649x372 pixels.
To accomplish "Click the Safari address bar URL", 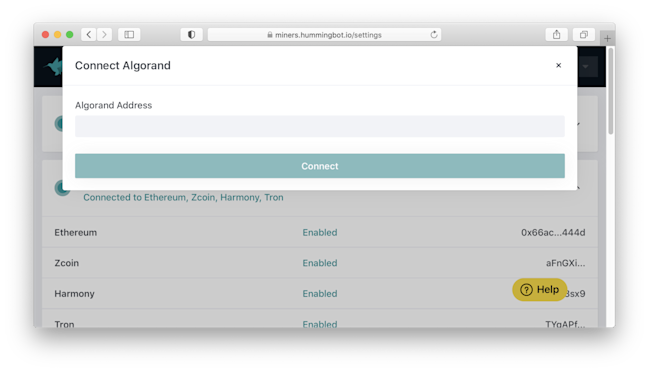I will (x=328, y=35).
